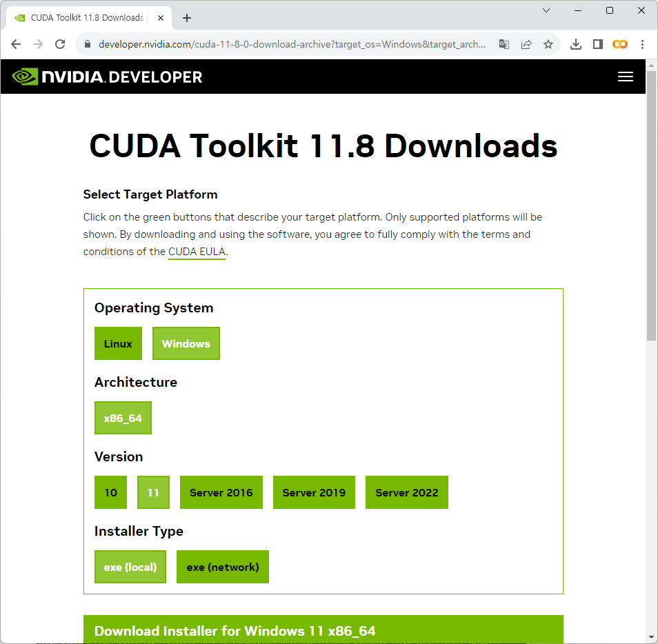Click the Version label
This screenshot has height=644, width=658.
(119, 457)
